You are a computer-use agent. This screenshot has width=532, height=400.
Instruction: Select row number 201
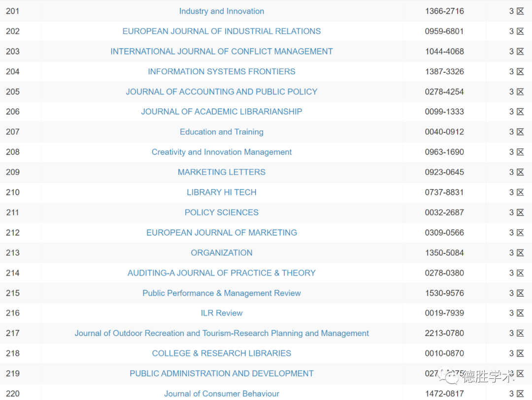click(x=12, y=11)
